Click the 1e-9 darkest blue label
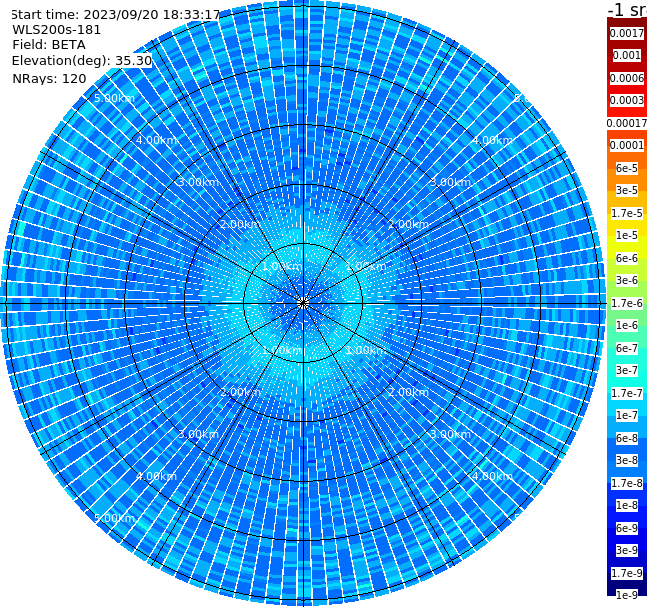Screen dimensions: 647x607 click(626, 595)
